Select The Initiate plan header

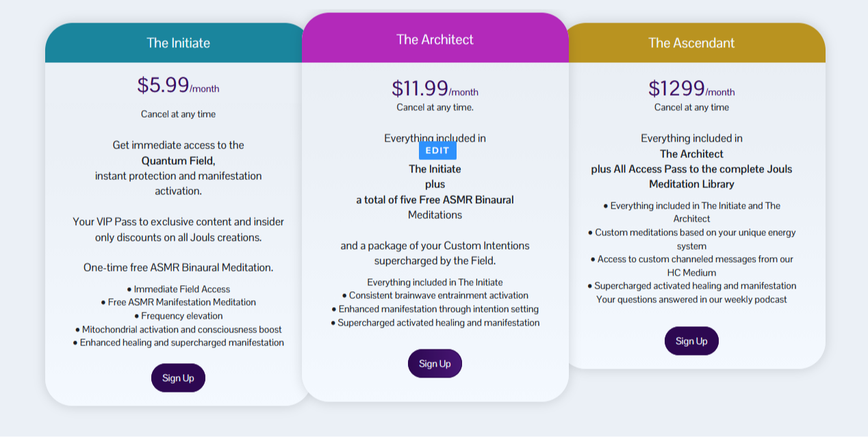point(178,43)
